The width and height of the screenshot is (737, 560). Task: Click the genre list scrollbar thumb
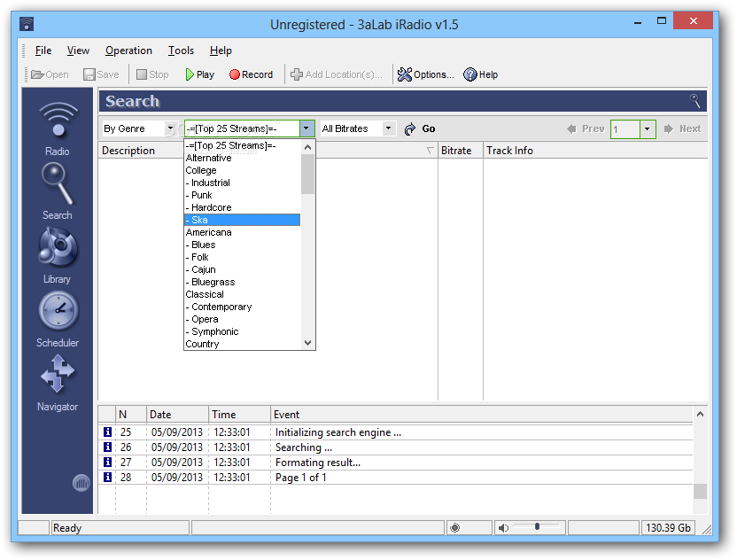[x=308, y=174]
